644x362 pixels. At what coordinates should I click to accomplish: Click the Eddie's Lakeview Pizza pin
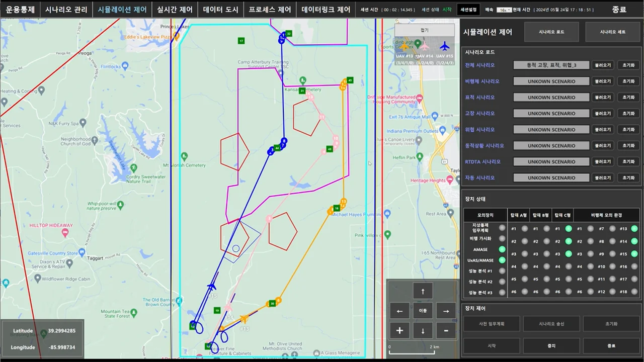(x=176, y=36)
